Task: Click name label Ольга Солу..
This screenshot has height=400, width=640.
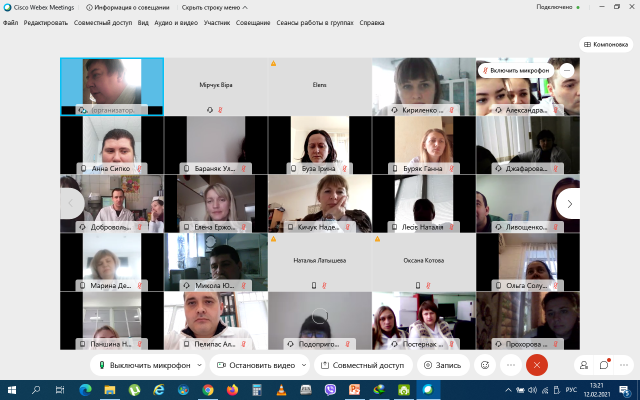Action: pos(527,286)
